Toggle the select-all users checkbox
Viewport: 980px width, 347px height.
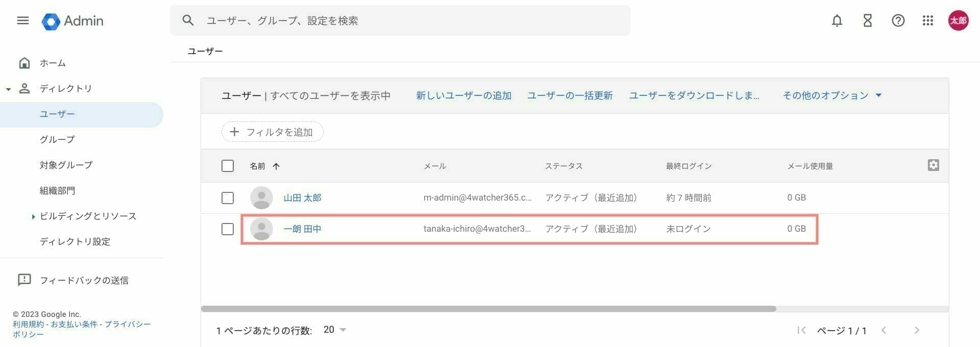tap(228, 166)
